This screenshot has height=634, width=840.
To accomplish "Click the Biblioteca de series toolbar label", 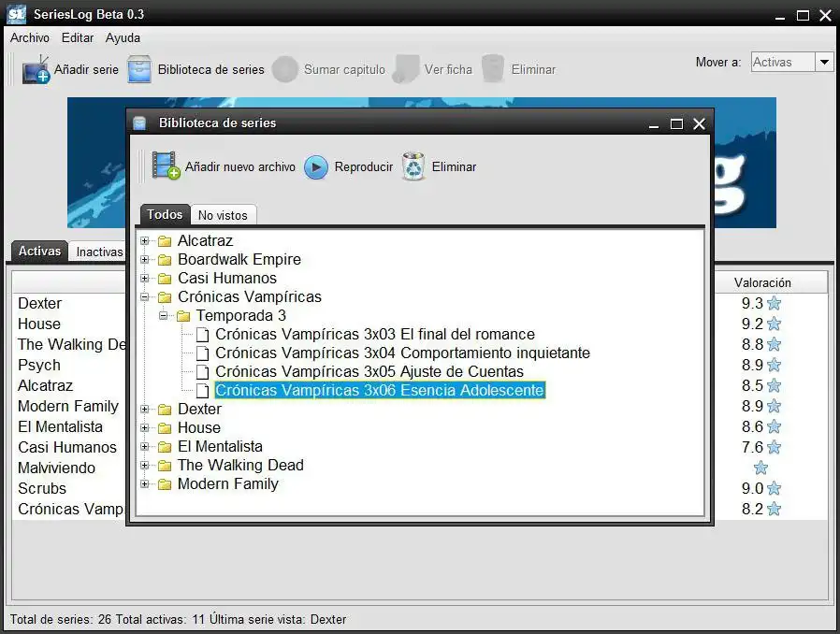I will [x=211, y=69].
